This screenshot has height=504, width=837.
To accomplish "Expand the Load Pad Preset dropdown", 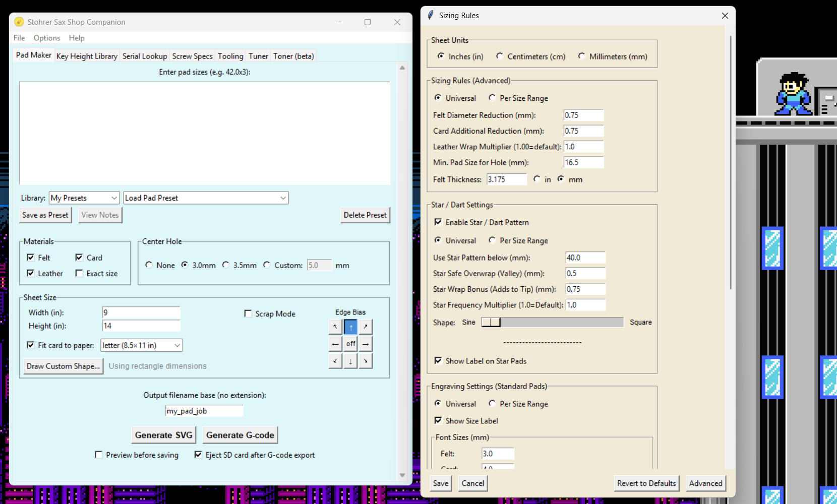I will (x=206, y=198).
